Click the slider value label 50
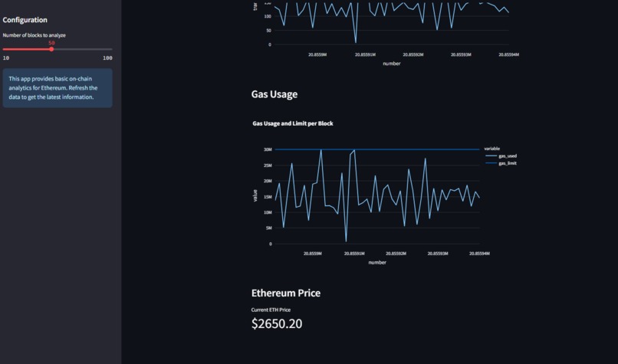The height and width of the screenshot is (364, 618). [x=51, y=43]
